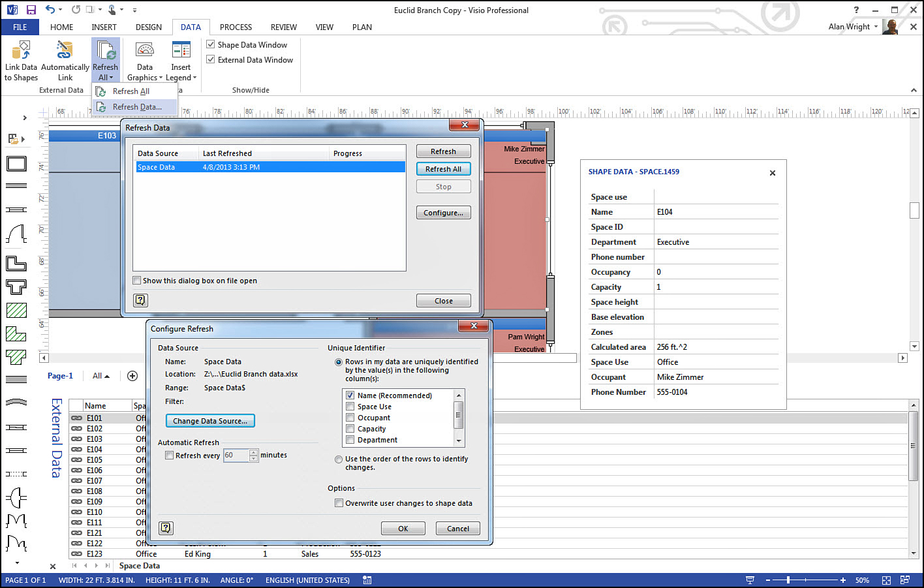The width and height of the screenshot is (924, 588).
Task: Choose Refresh All in dropdown menu
Action: (x=136, y=91)
